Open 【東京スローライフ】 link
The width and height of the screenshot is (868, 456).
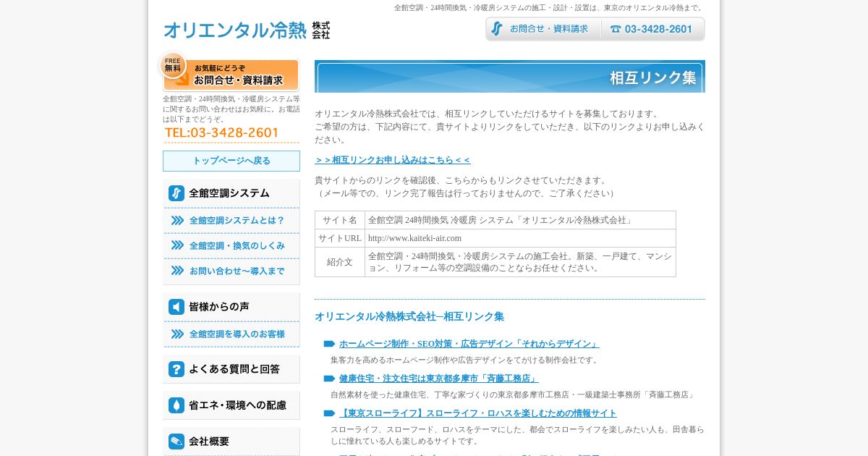[477, 413]
